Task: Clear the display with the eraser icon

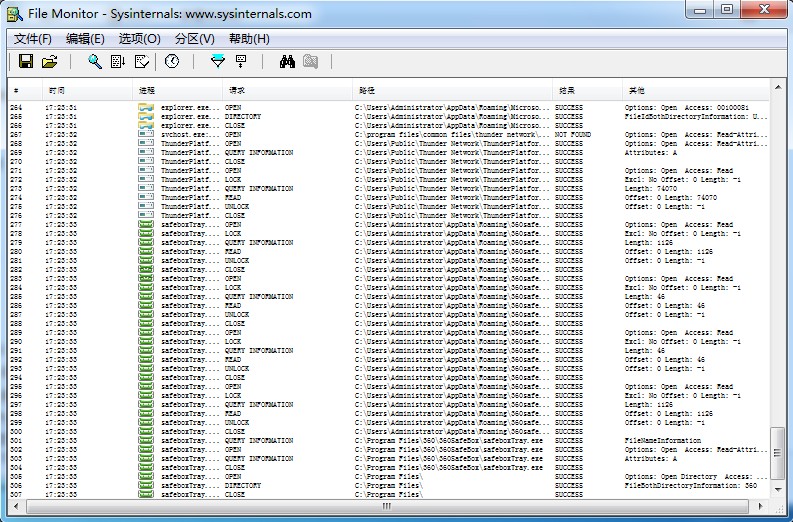Action: [141, 62]
